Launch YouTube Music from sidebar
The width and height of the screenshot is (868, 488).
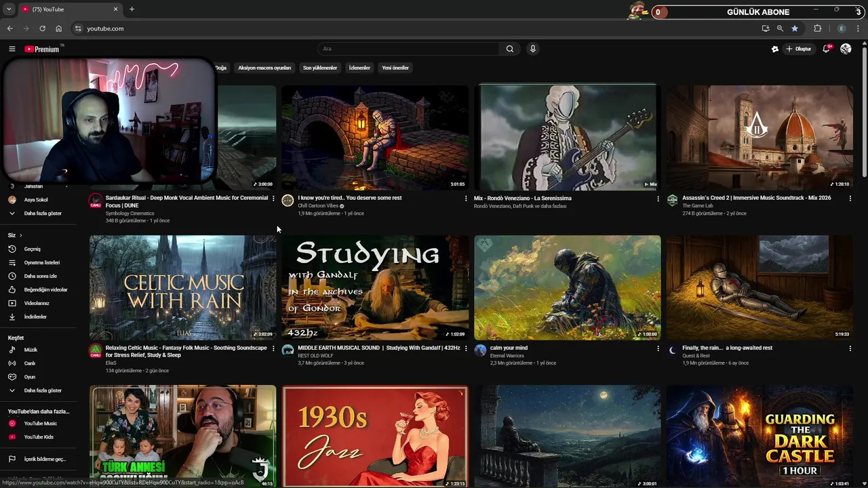pos(40,424)
